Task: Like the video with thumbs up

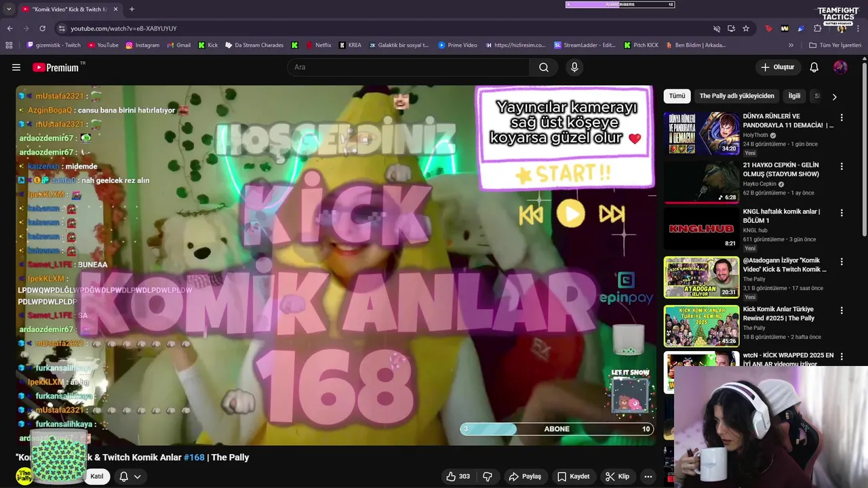Action: click(458, 476)
